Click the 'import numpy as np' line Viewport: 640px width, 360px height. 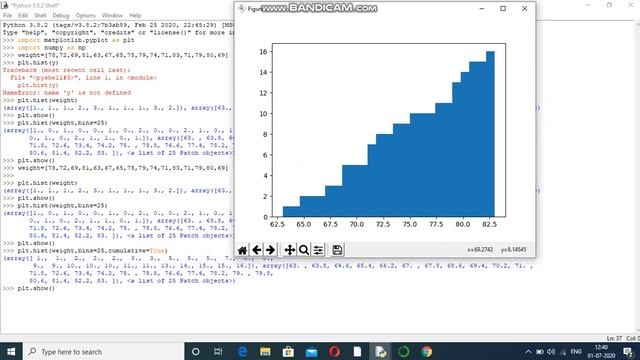pyautogui.click(x=51, y=48)
